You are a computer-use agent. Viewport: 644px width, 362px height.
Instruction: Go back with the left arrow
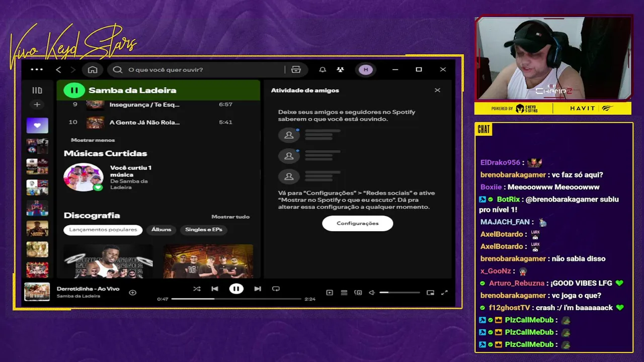[58, 69]
